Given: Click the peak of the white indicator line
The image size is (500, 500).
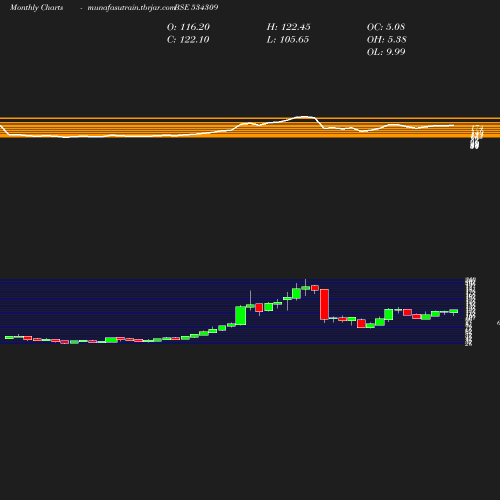Looking at the screenshot, I should (x=305, y=117).
